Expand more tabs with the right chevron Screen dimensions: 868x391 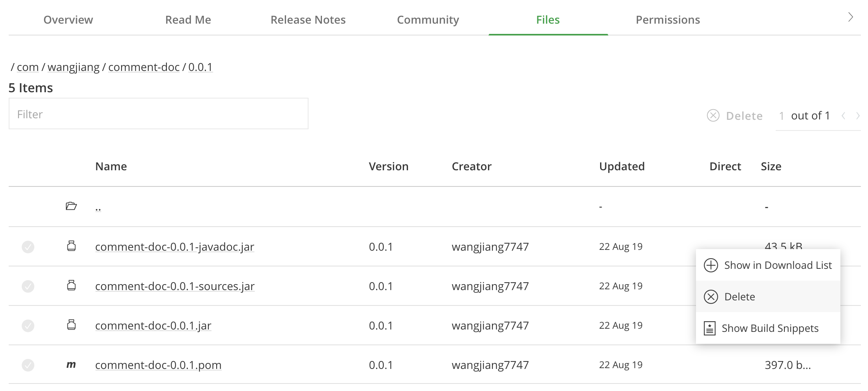click(851, 17)
